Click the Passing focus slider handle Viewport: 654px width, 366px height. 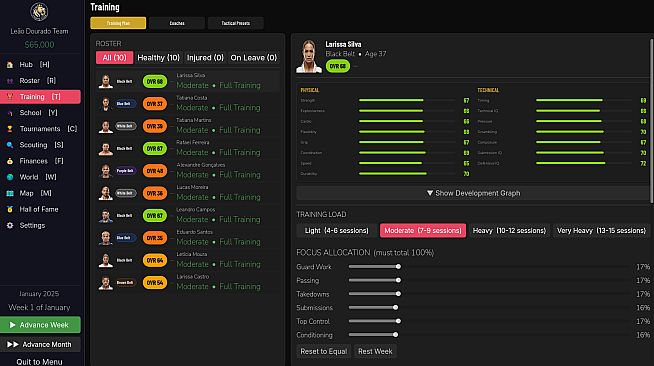tap(398, 281)
